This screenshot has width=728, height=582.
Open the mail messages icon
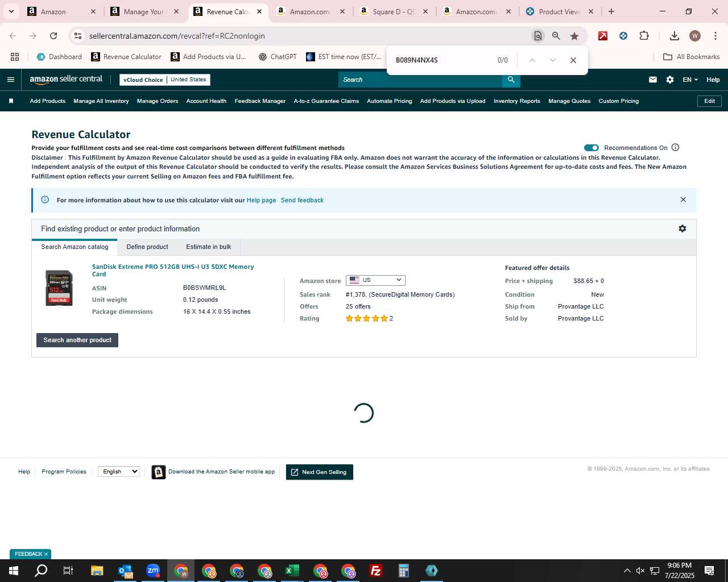point(653,80)
